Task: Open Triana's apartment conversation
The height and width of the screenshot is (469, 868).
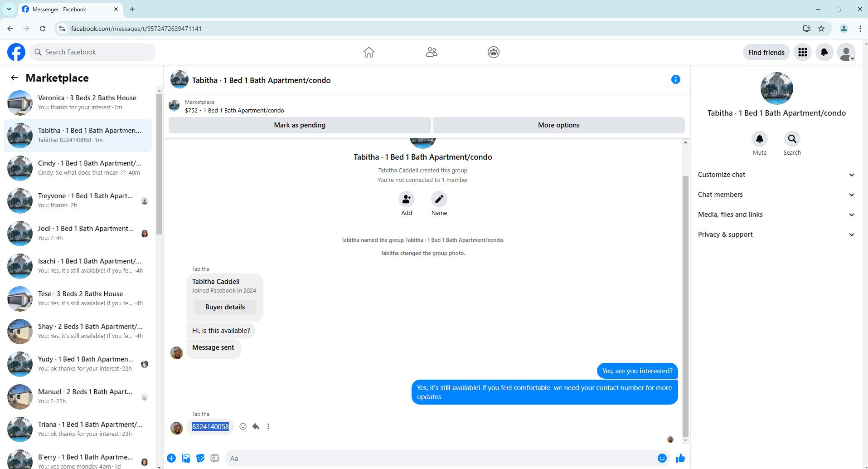Action: (78, 430)
